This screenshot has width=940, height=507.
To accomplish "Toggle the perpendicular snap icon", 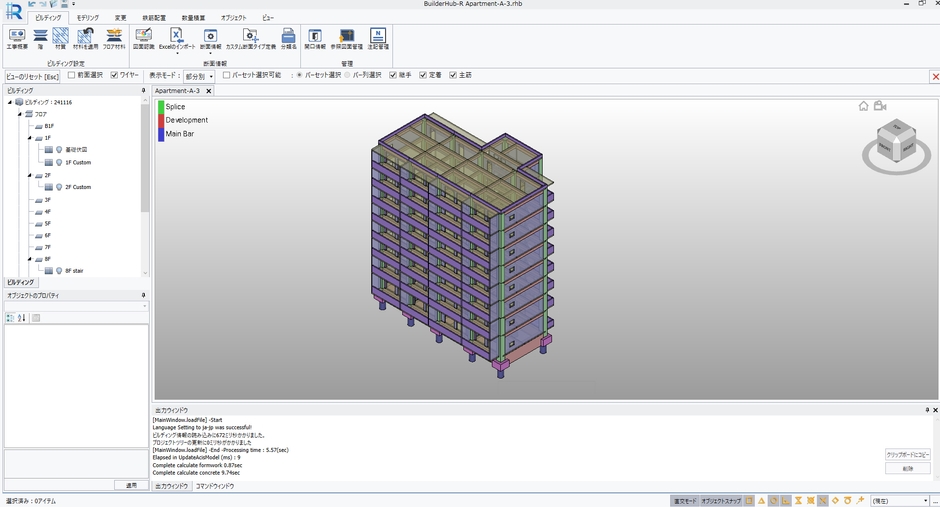I will [x=786, y=500].
